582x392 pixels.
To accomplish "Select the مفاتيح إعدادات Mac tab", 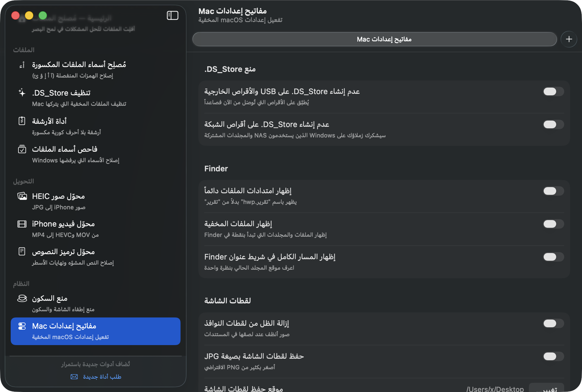I will point(374,39).
